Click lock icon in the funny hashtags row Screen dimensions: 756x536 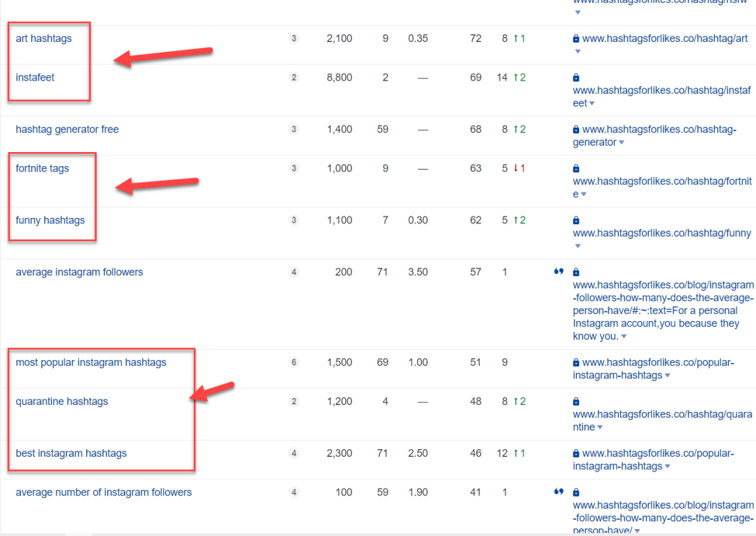[x=575, y=221]
